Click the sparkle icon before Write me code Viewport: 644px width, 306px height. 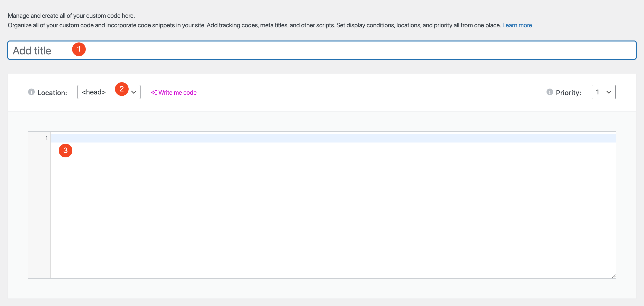[x=154, y=92]
